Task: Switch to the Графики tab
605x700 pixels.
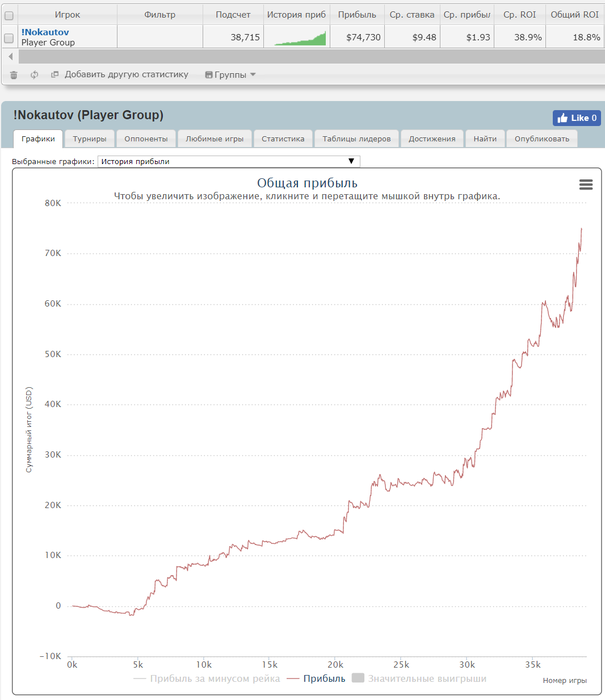Action: tap(38, 139)
